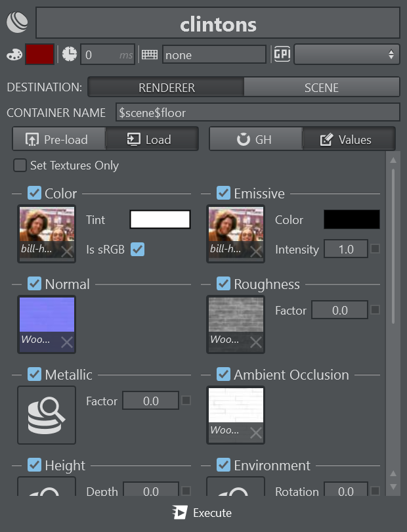Switch to Load mode

[152, 139]
